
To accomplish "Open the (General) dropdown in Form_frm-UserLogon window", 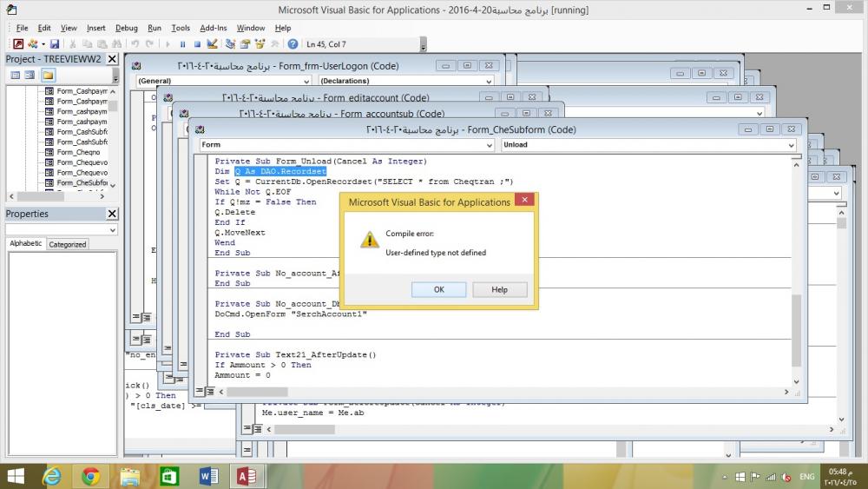I will coord(306,81).
